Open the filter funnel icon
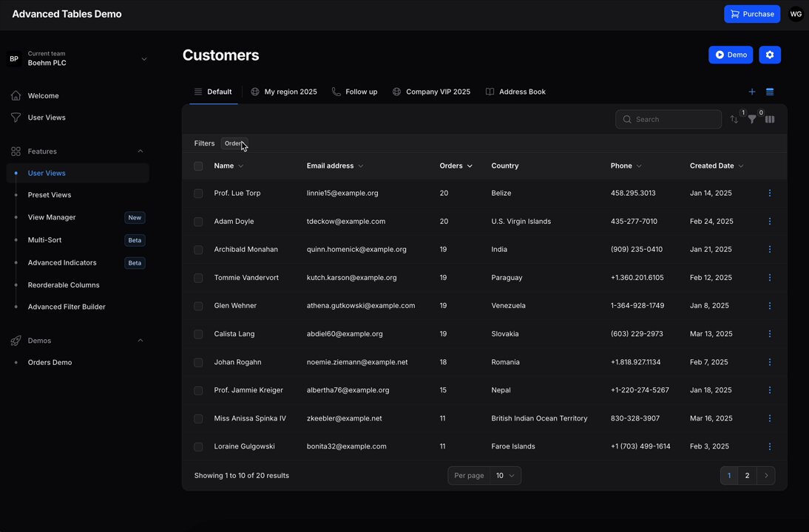Image resolution: width=809 pixels, height=532 pixels. 752,119
